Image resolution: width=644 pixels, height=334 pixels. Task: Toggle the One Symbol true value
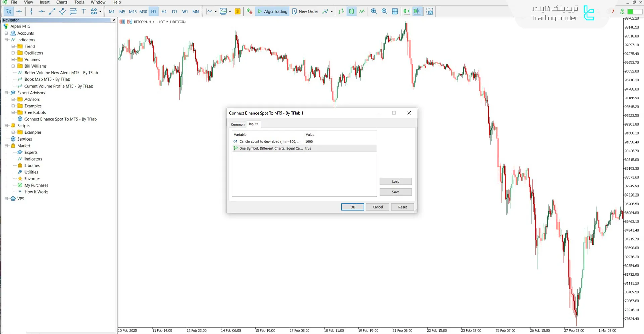pyautogui.click(x=340, y=148)
